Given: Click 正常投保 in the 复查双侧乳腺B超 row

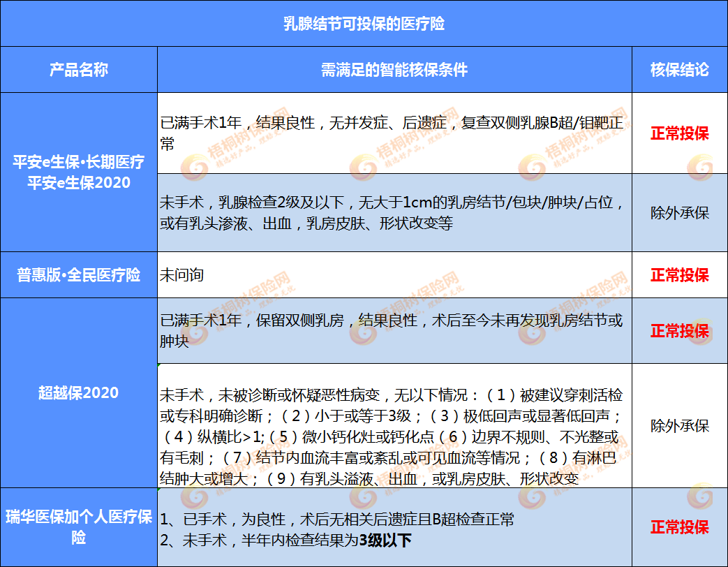Looking at the screenshot, I should click(680, 133).
